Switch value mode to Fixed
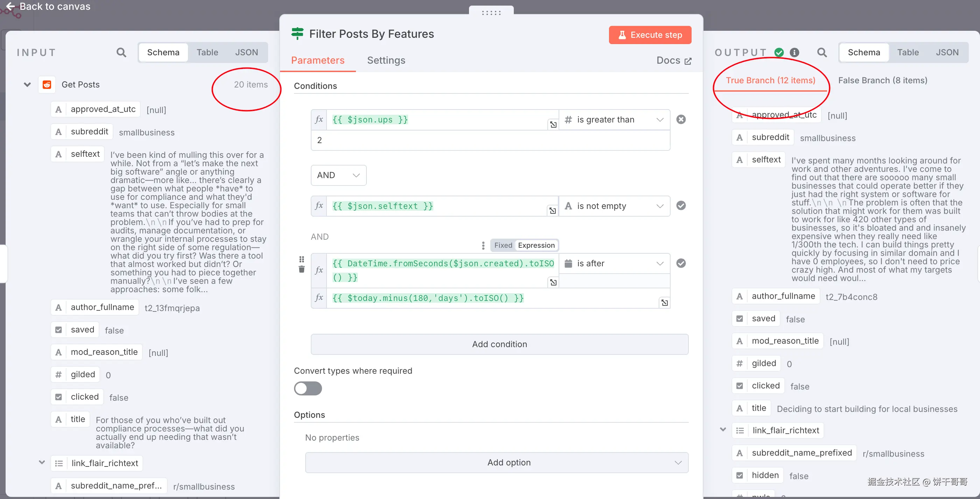This screenshot has height=499, width=980. [x=503, y=245]
